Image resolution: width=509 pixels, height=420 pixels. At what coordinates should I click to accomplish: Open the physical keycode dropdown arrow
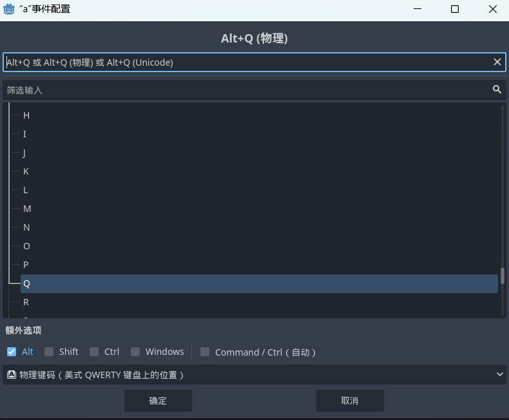[500, 374]
